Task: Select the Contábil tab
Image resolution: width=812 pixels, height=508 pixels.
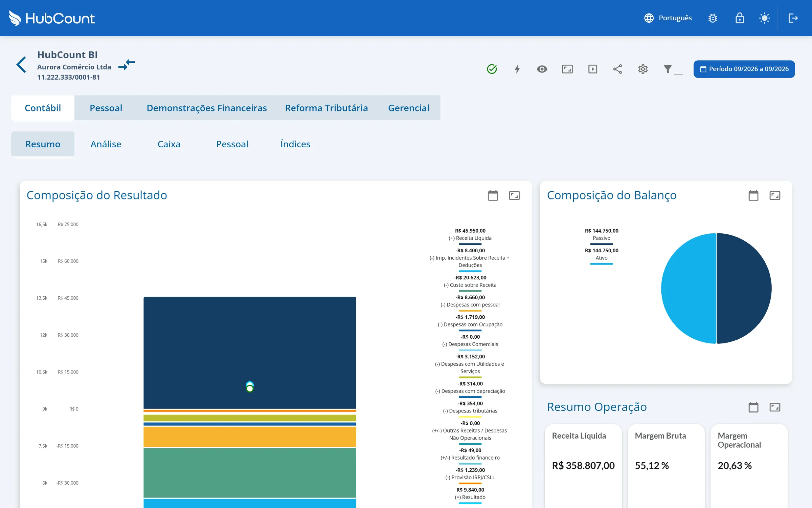Action: (x=43, y=108)
